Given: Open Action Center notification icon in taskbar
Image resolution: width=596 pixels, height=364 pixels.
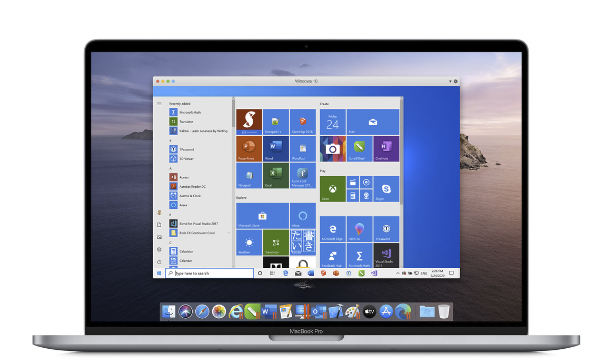Looking at the screenshot, I should (x=452, y=274).
